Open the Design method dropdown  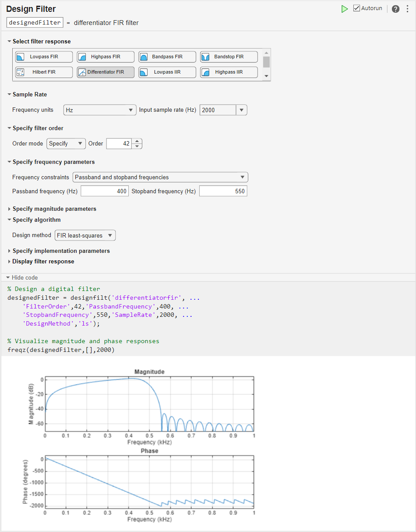(85, 235)
